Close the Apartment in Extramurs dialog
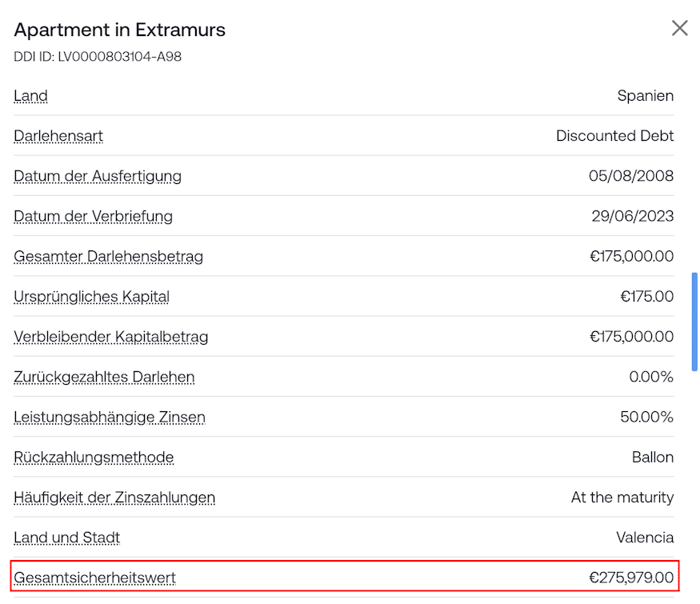700x604 pixels. [679, 28]
